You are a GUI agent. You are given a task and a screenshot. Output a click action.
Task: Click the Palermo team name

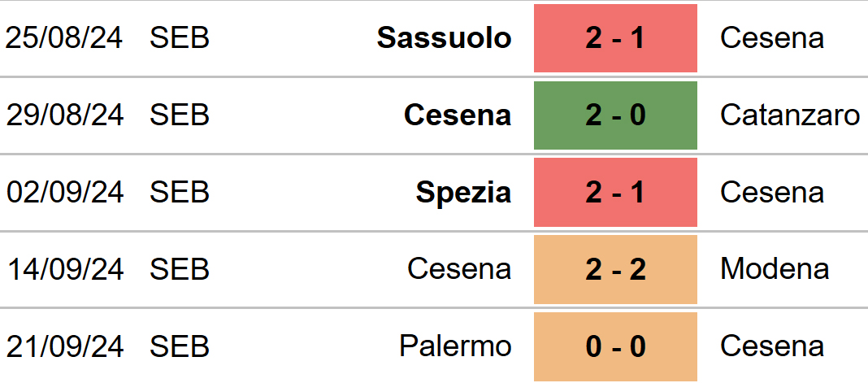coord(455,346)
